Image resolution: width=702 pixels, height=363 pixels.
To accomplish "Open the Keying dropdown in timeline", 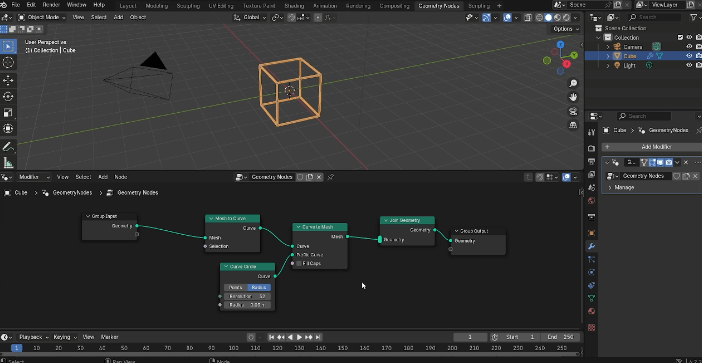I will pyautogui.click(x=65, y=337).
